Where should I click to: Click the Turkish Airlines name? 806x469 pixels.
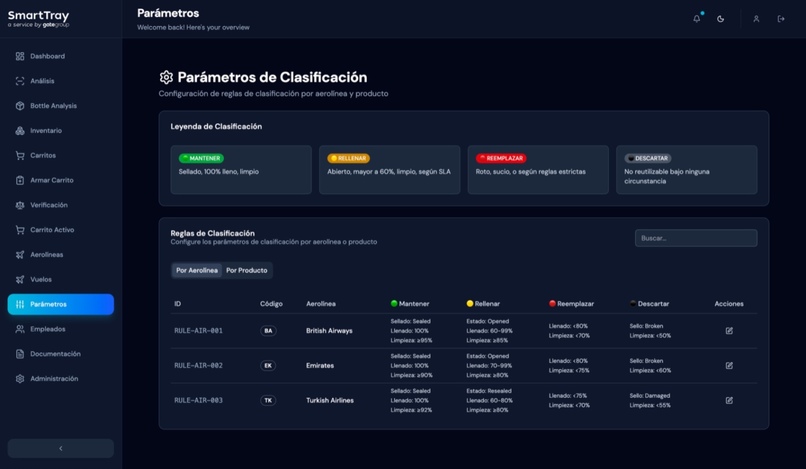tap(329, 400)
